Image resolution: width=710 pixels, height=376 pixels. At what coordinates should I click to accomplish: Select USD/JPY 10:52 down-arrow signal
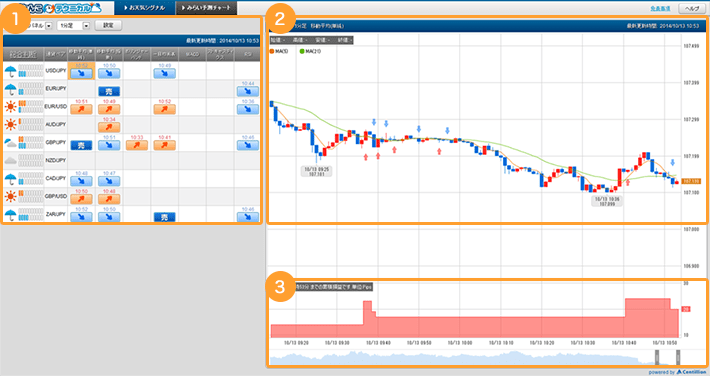82,73
